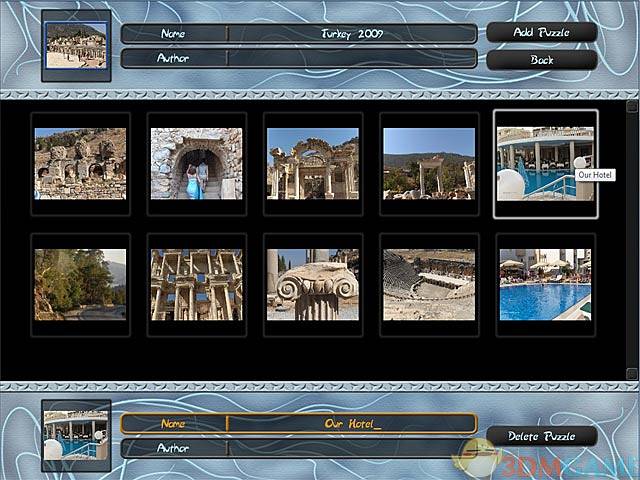
Task: Select the Our Hotel pool thumbnail
Action: (x=544, y=163)
